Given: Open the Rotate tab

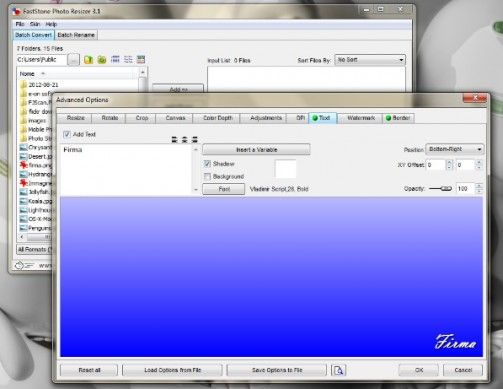Looking at the screenshot, I should (x=110, y=118).
